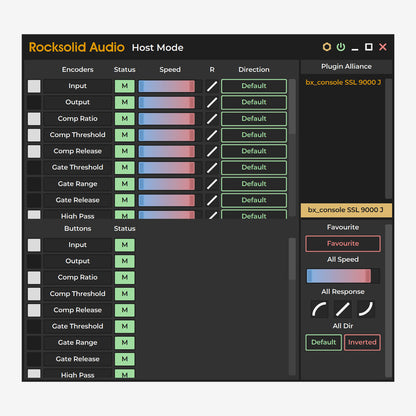Change the Comp Ratio encoder response icon
416x416 pixels.
coord(212,119)
